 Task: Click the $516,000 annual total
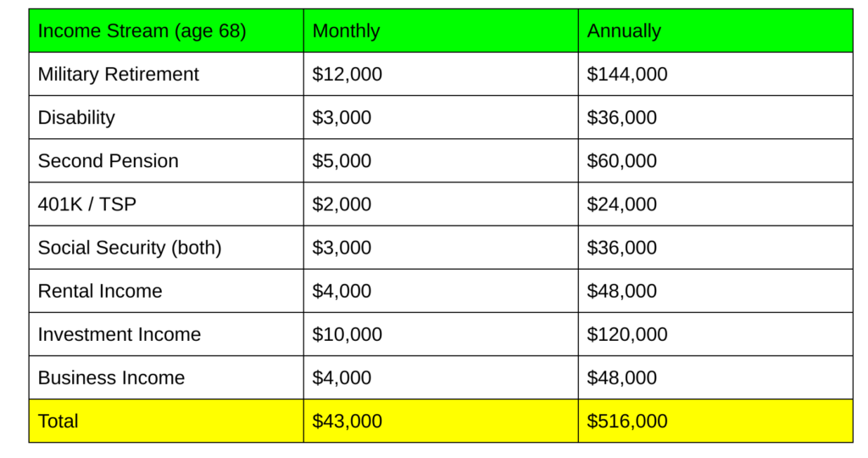(627, 421)
